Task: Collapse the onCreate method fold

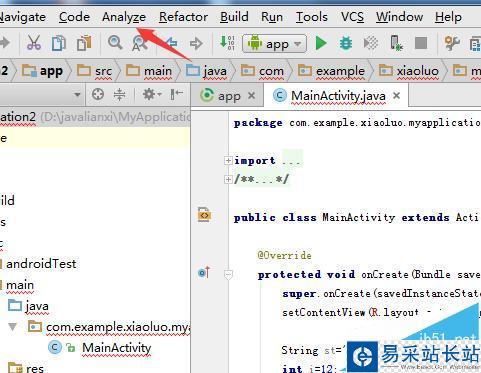Action: click(x=228, y=274)
